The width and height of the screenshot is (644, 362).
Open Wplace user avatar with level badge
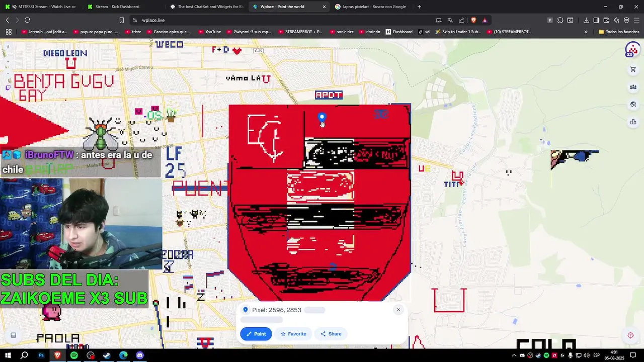click(632, 50)
